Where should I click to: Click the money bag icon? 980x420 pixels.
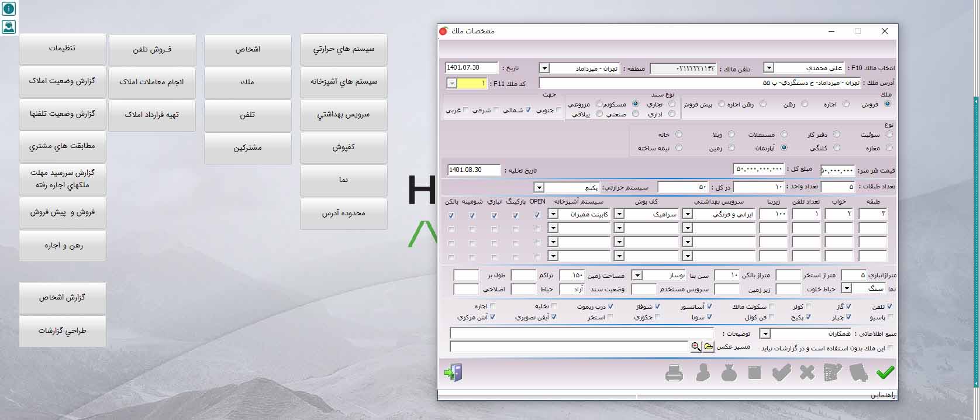coord(729,373)
